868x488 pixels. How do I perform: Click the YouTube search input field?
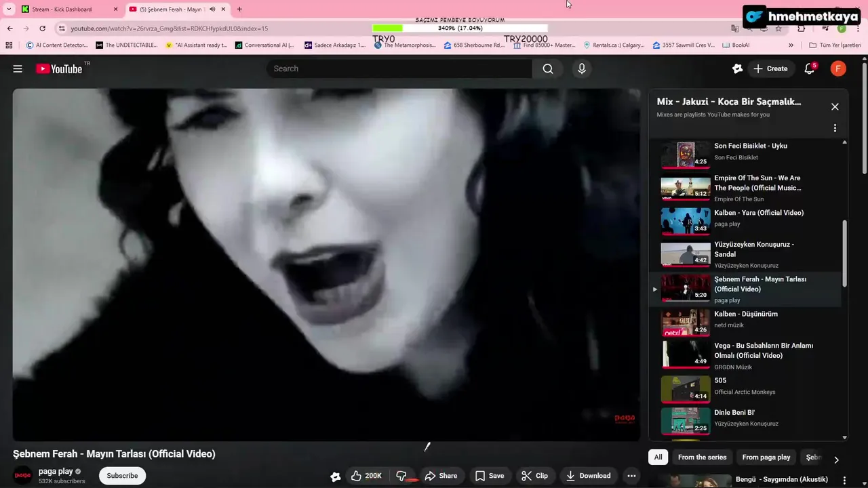point(400,68)
